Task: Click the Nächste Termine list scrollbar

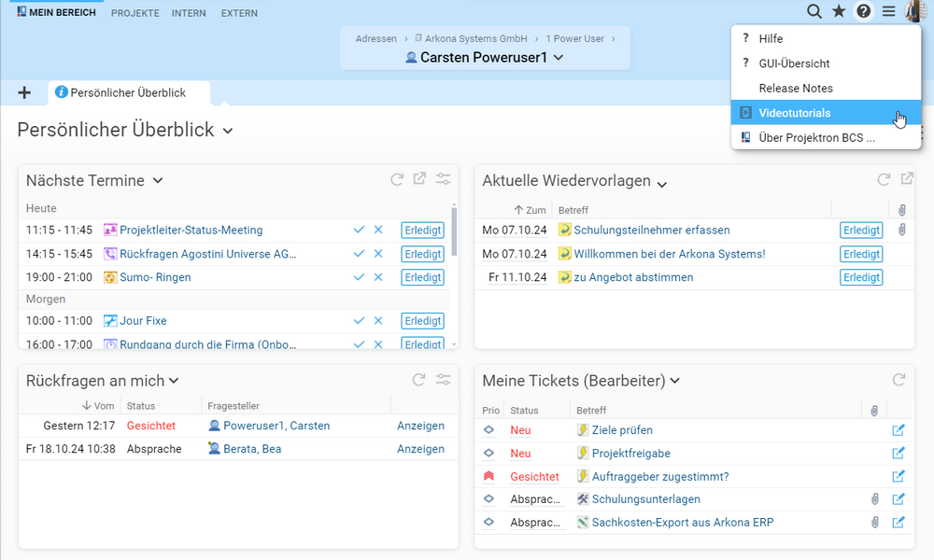Action: [454, 231]
